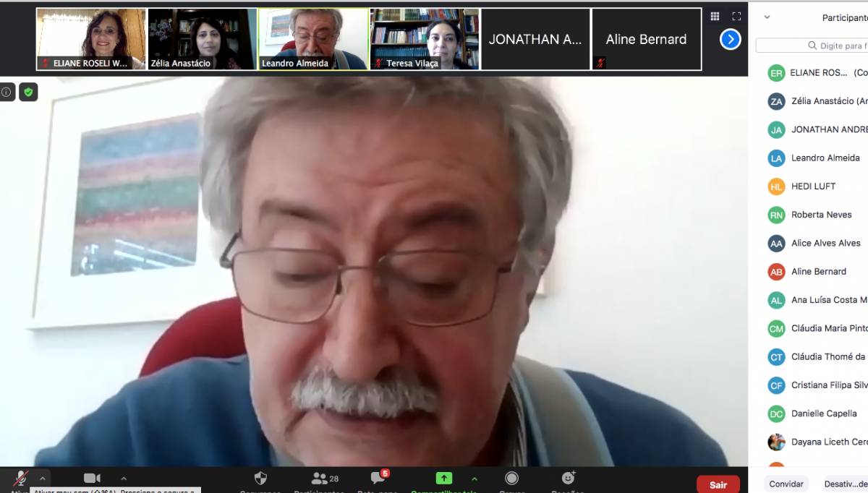Click the green encryption shield icon
This screenshot has height=493, width=868.
(28, 92)
